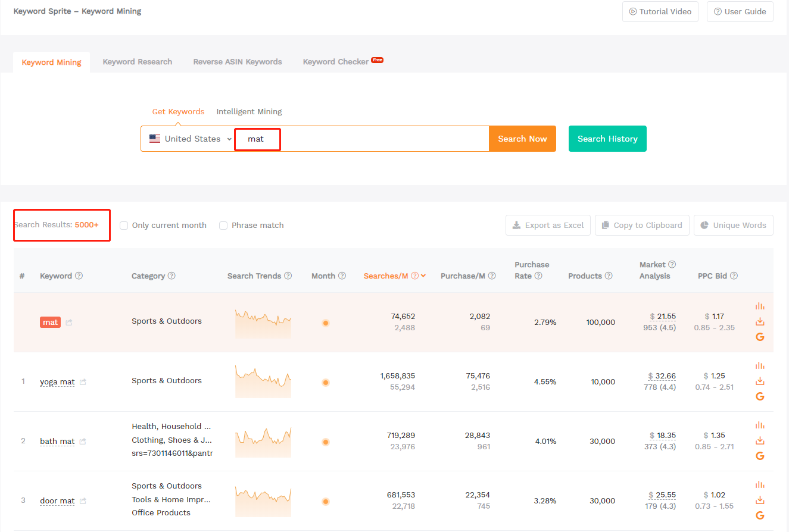Click the Google icon in top mat row
This screenshot has height=532, width=789.
click(x=759, y=337)
